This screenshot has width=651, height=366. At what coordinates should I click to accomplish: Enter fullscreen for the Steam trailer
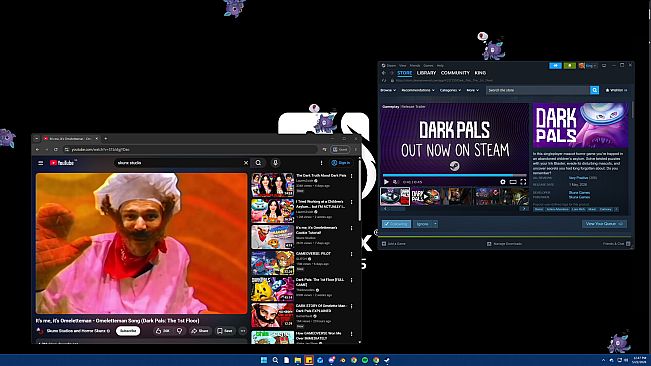(x=523, y=182)
